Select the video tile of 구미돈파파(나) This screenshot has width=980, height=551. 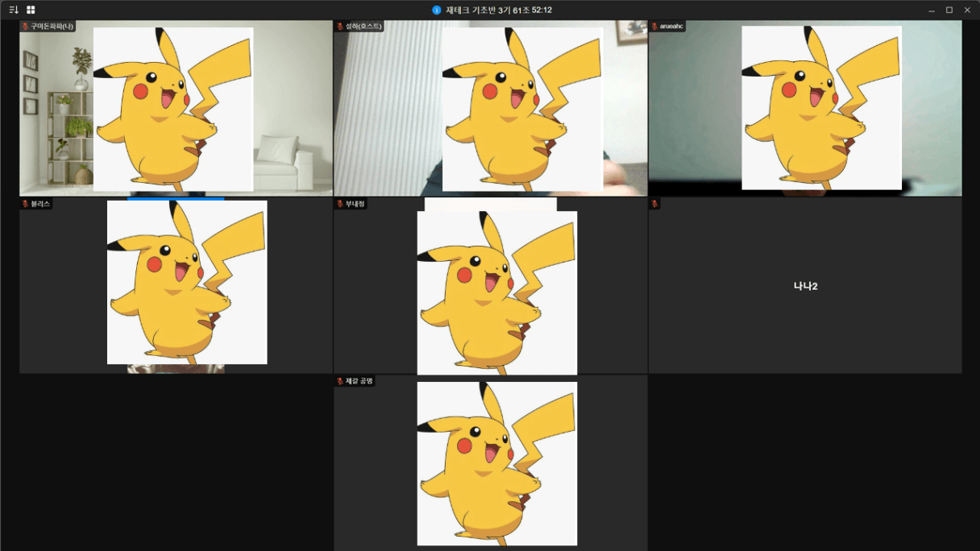176,108
